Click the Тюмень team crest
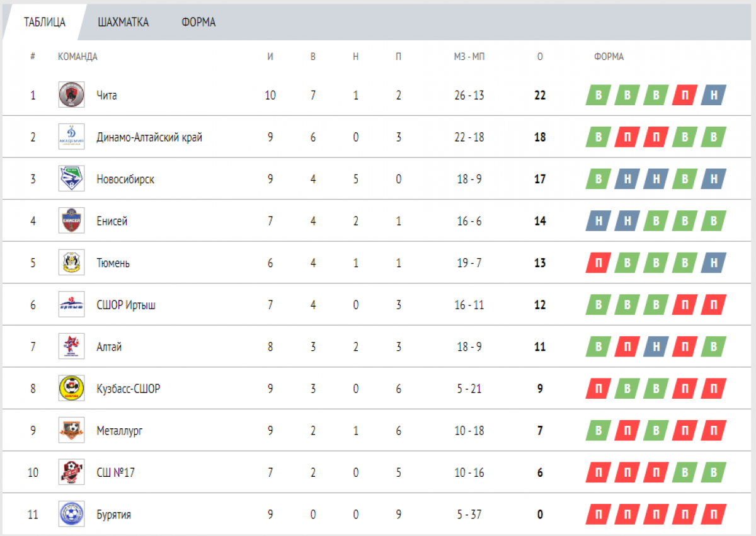756x536 pixels. 71,263
